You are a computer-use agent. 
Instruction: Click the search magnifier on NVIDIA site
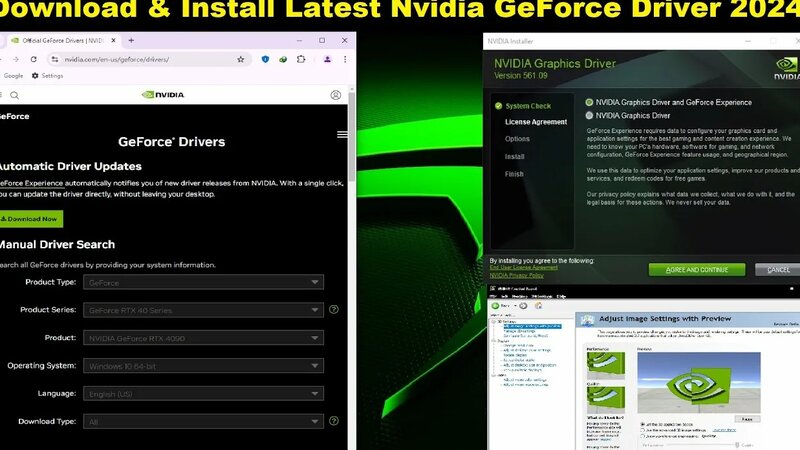point(15,95)
